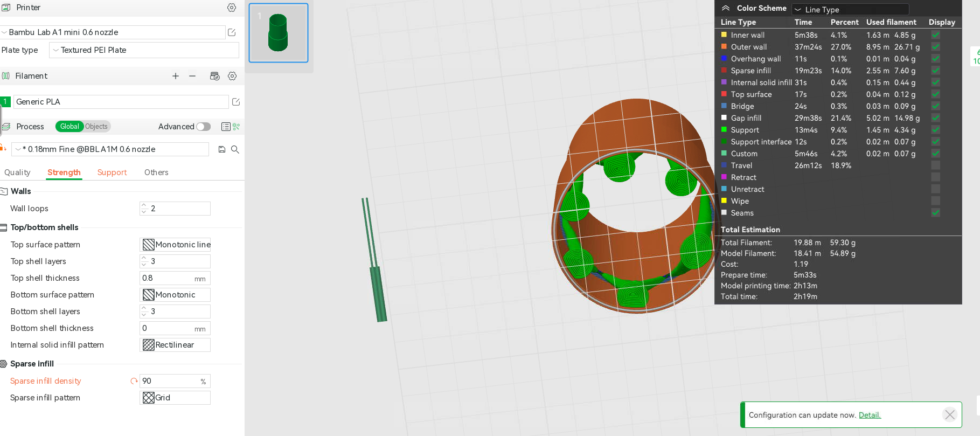Uncheck Seams display checkbox
The height and width of the screenshot is (436, 980).
point(936,213)
